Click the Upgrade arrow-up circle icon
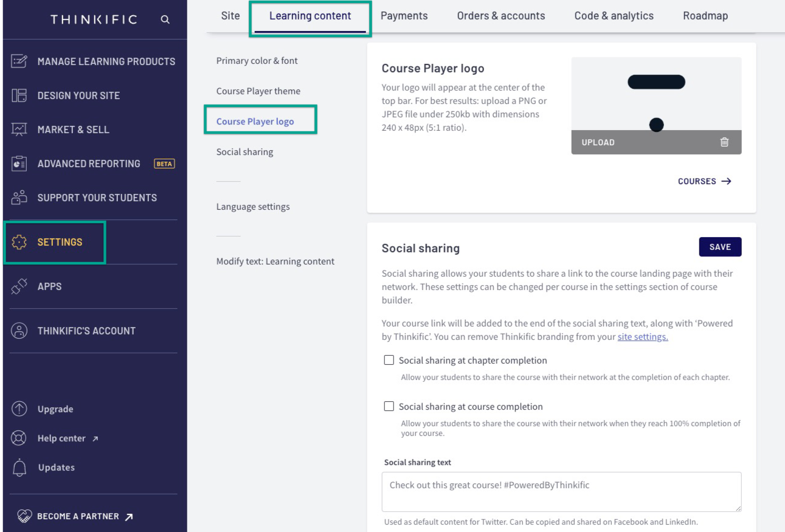The height and width of the screenshot is (532, 785). point(19,409)
